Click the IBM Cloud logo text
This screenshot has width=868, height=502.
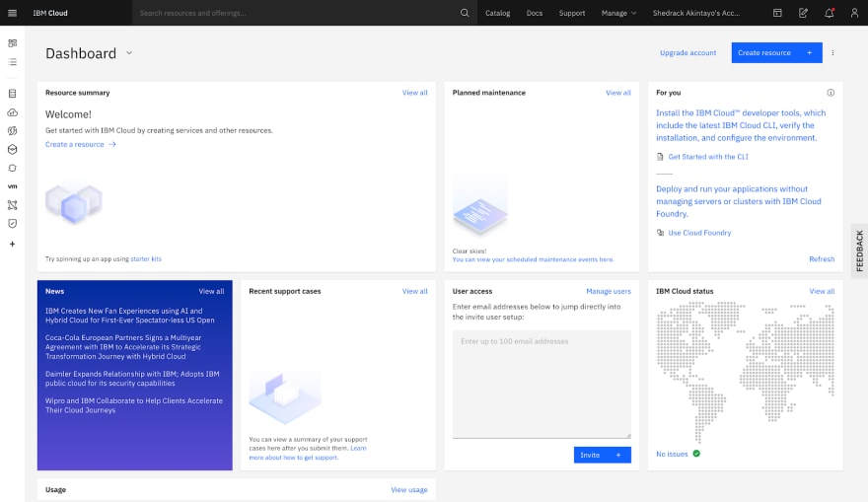coord(50,13)
